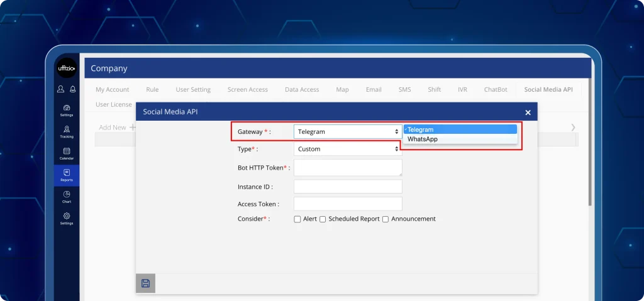Open Tracking in the left sidebar
Image resolution: width=644 pixels, height=301 pixels.
[67, 131]
